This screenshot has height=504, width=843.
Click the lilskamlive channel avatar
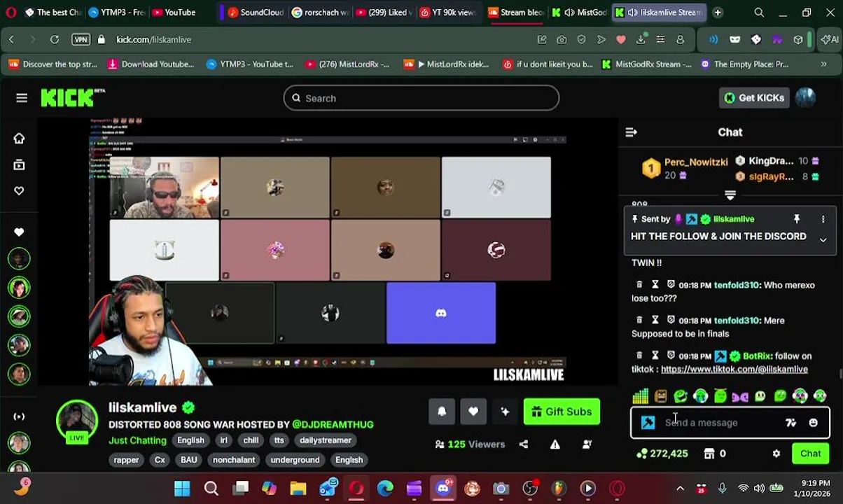[x=76, y=421]
